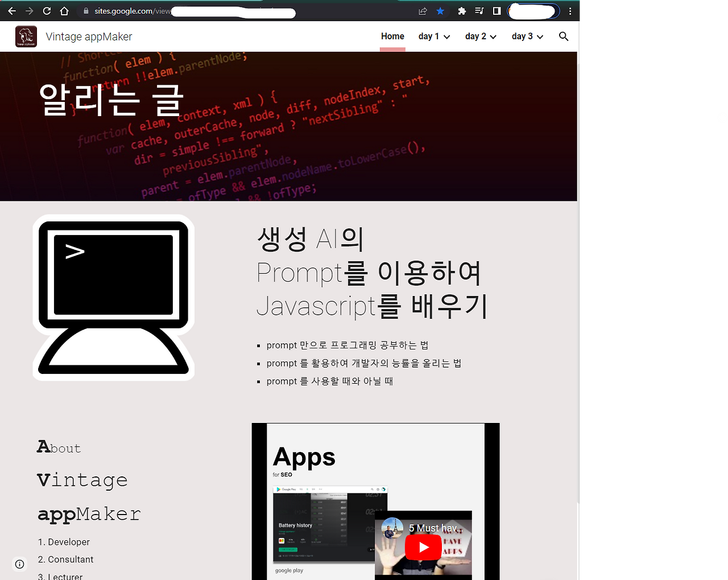This screenshot has height=580, width=728.
Task: Expand the day 3 dropdown
Action: click(527, 36)
